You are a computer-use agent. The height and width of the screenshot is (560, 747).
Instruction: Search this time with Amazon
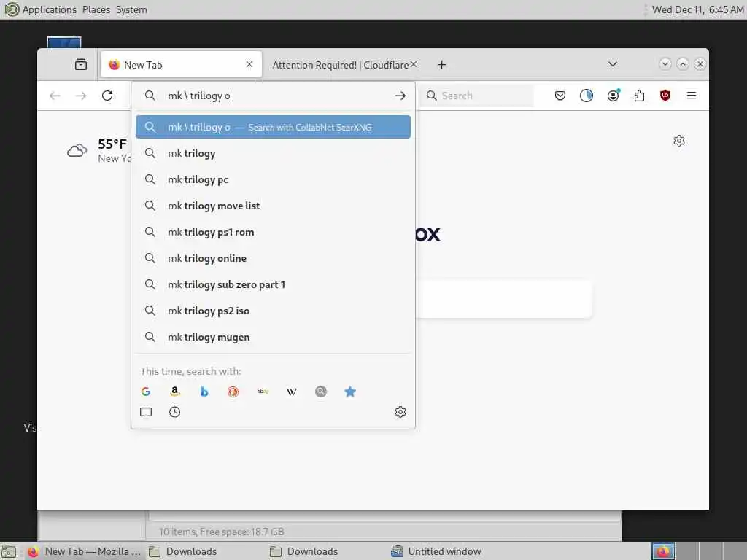tap(175, 392)
